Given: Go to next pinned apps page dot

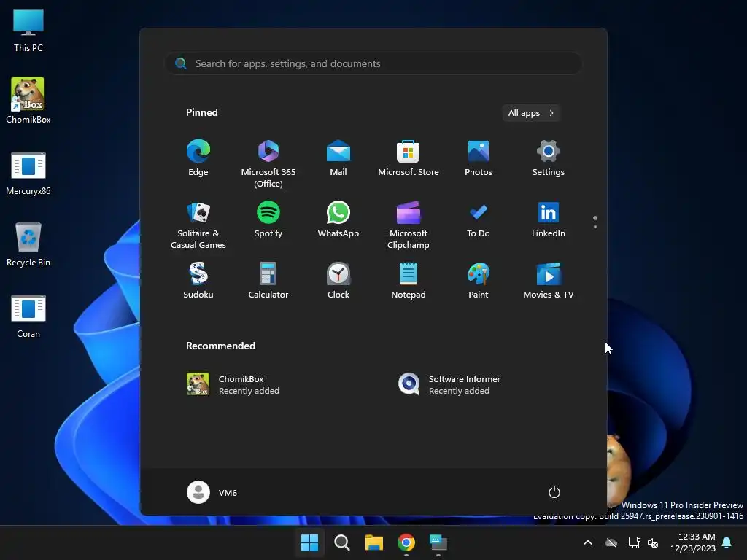Looking at the screenshot, I should tap(595, 227).
